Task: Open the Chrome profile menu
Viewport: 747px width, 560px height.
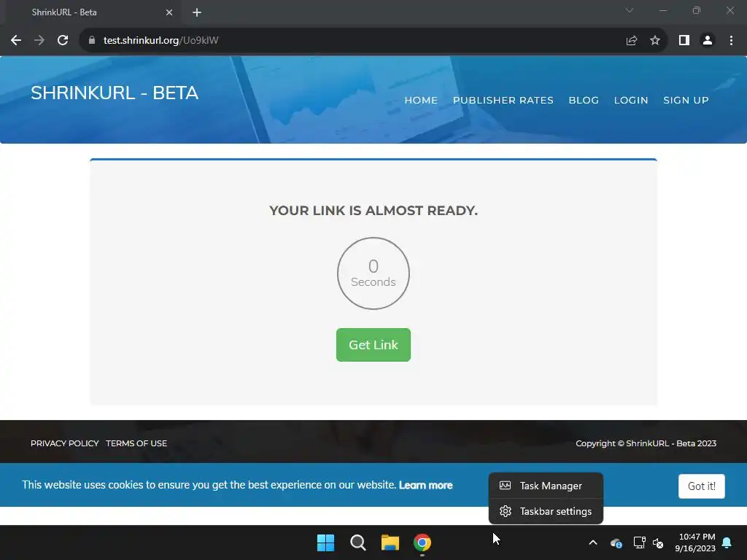Action: pyautogui.click(x=708, y=41)
